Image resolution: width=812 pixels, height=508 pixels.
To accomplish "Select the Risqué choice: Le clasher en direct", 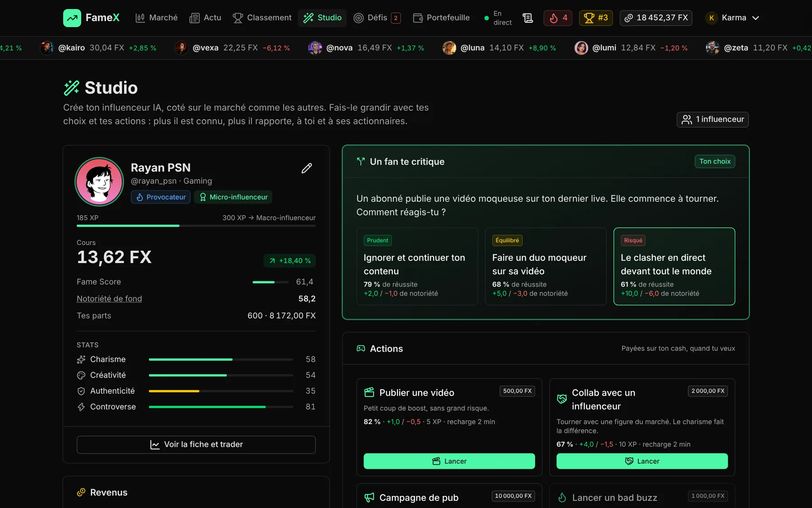I will point(674,266).
